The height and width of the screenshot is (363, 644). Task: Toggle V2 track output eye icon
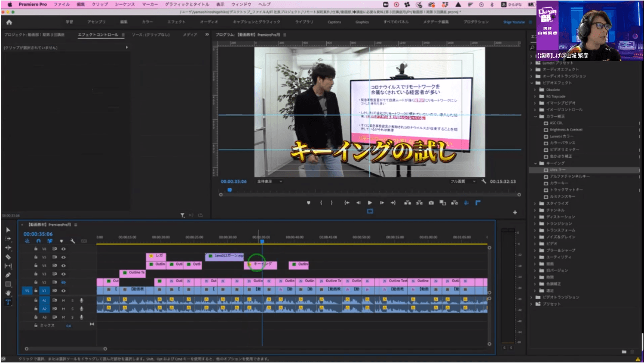pos(63,282)
